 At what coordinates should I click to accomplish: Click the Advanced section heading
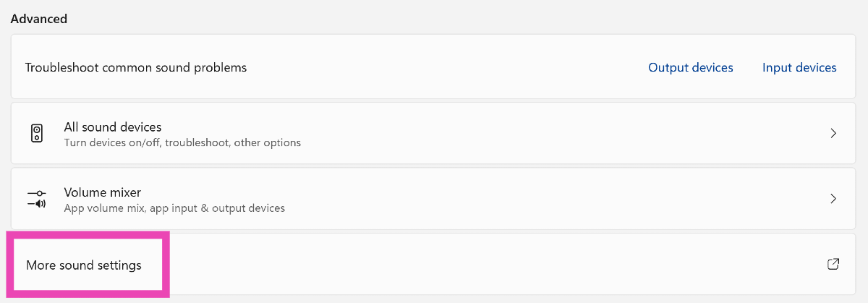(39, 19)
